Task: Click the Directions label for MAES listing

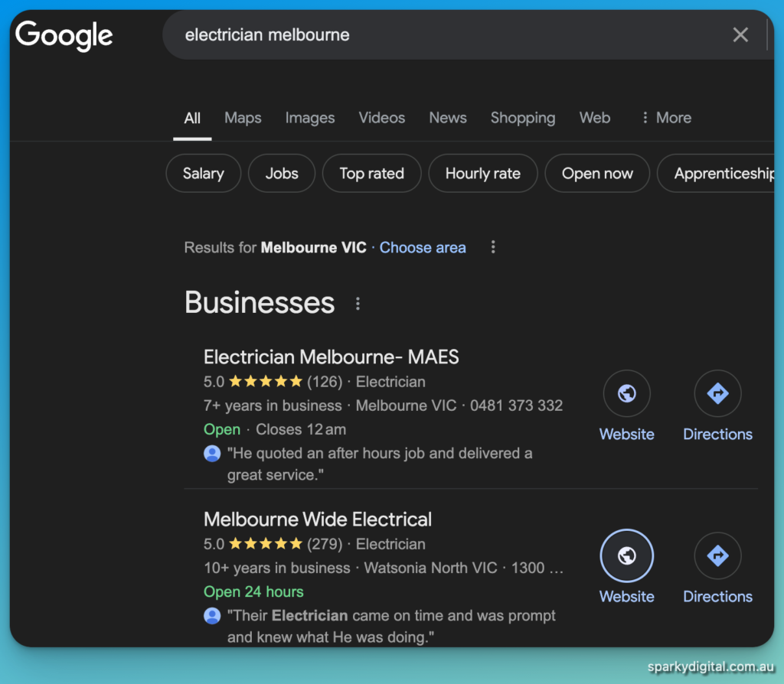Action: point(717,434)
